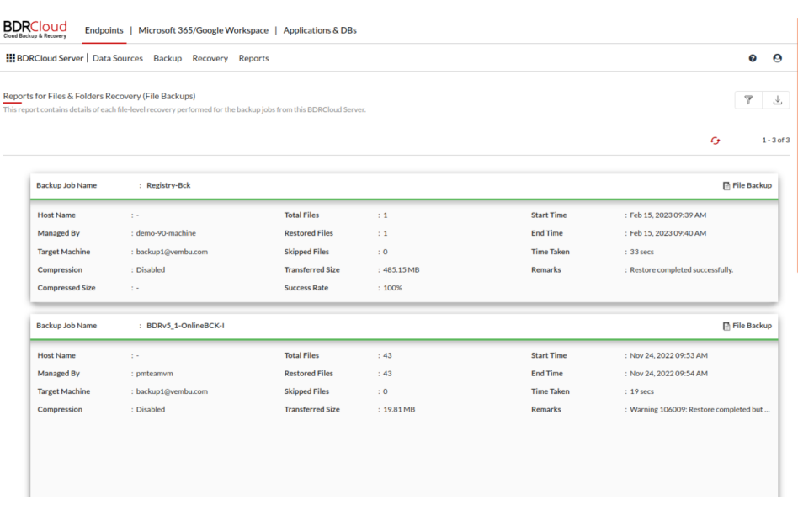Open the user account profile icon
798x532 pixels.
coord(777,58)
